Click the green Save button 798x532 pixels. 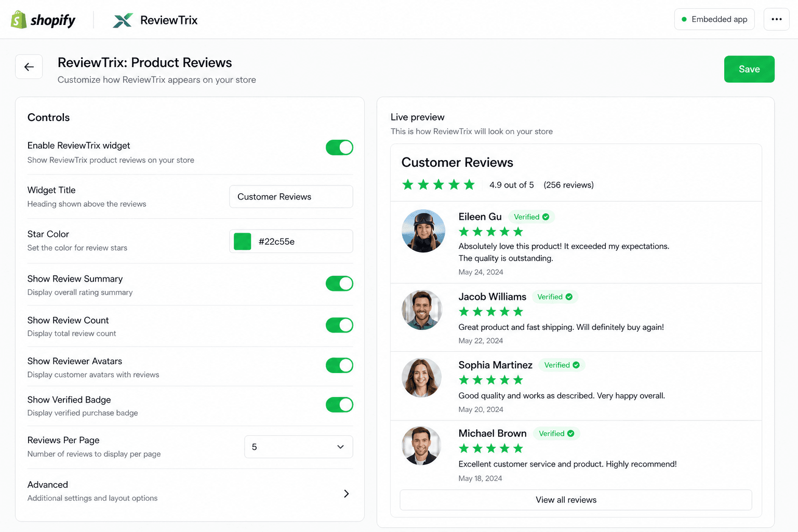749,69
